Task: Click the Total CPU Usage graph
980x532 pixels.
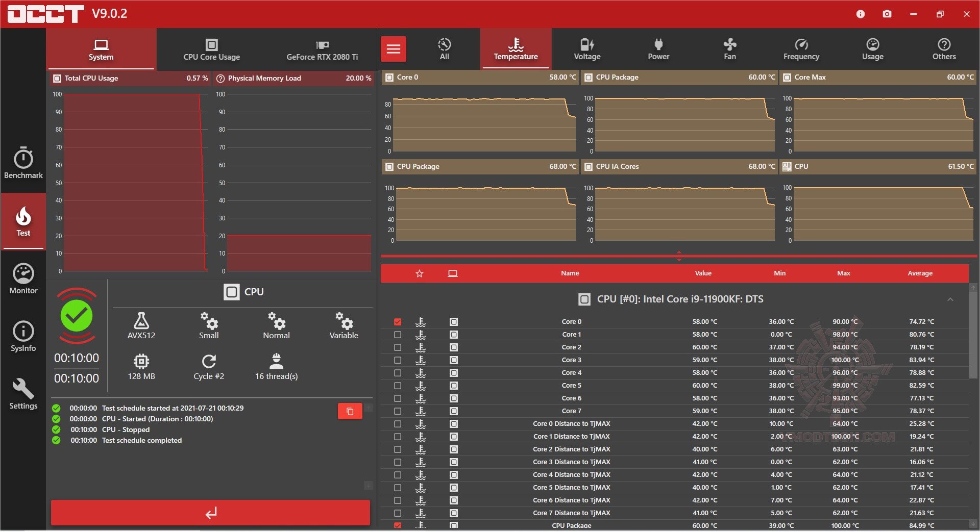Action: pos(131,181)
